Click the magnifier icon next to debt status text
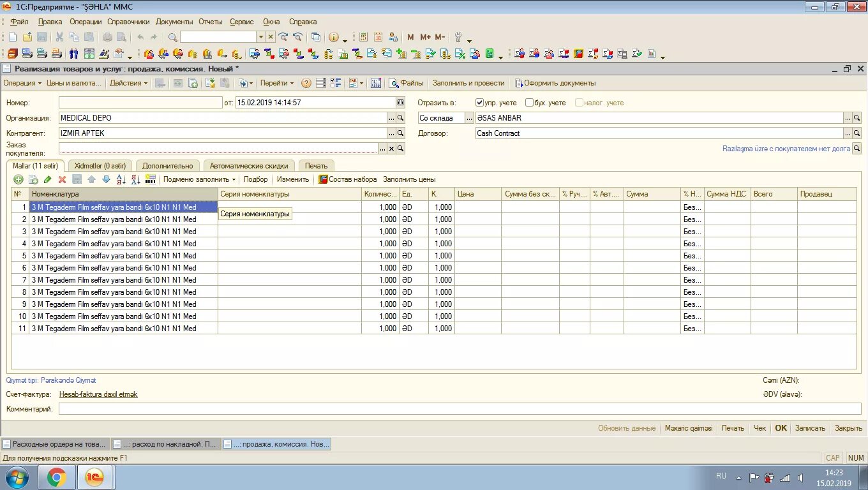The width and height of the screenshot is (868, 490). tap(857, 149)
